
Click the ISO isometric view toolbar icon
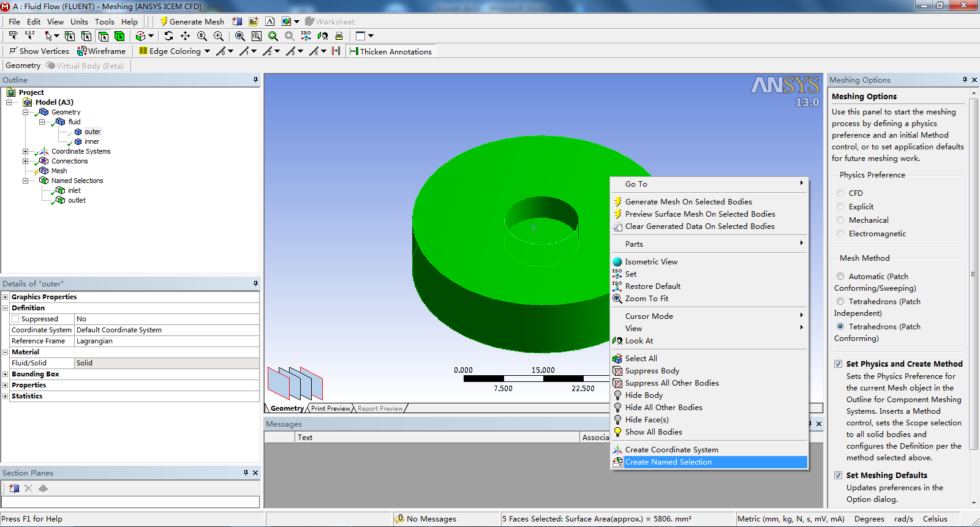coord(306,36)
